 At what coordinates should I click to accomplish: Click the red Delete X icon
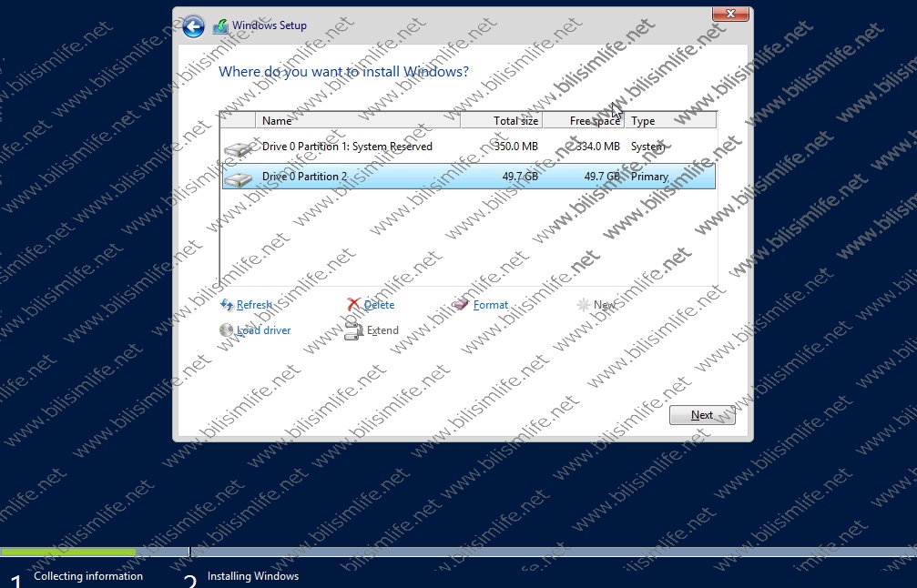[354, 305]
